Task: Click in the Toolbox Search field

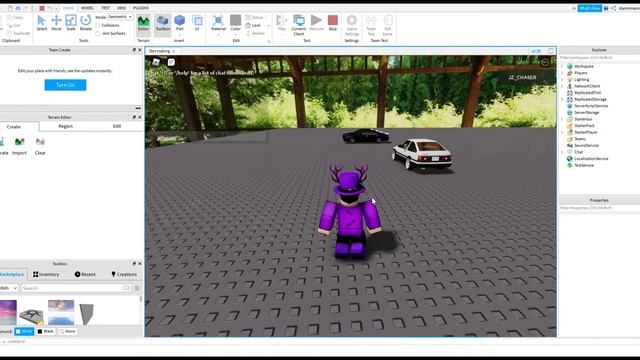Action: coord(72,288)
